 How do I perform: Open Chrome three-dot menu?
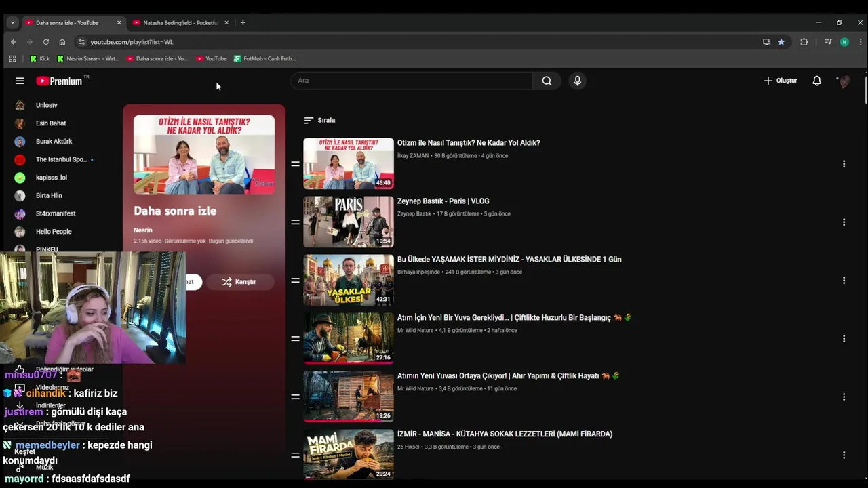861,42
